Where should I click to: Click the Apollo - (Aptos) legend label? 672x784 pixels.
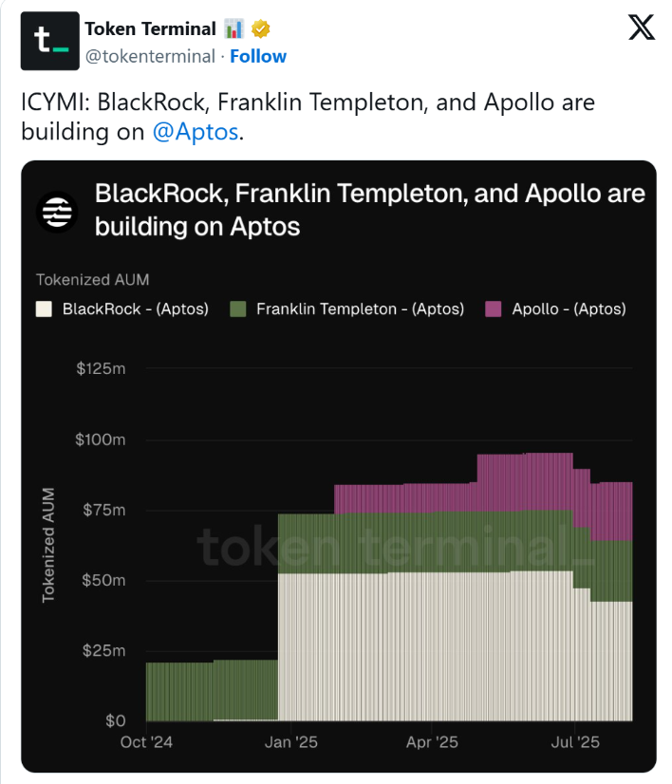click(x=569, y=309)
